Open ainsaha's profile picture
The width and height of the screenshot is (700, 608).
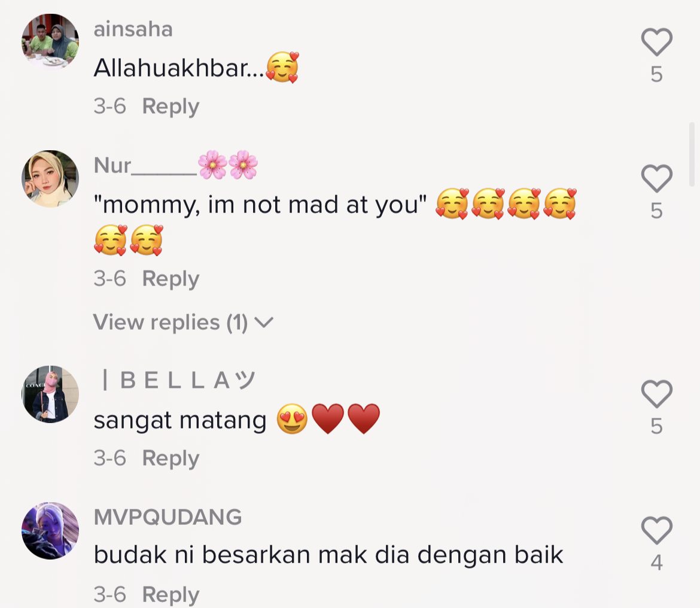coord(50,42)
